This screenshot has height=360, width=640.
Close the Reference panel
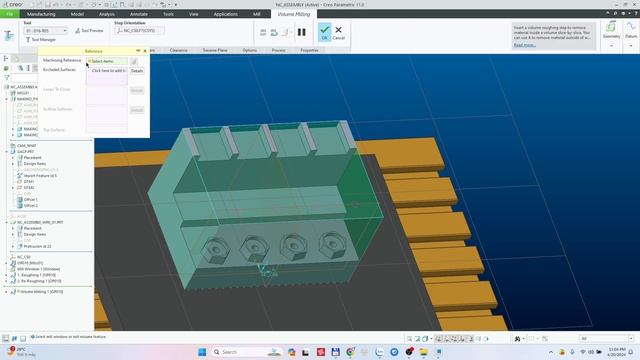coord(145,51)
